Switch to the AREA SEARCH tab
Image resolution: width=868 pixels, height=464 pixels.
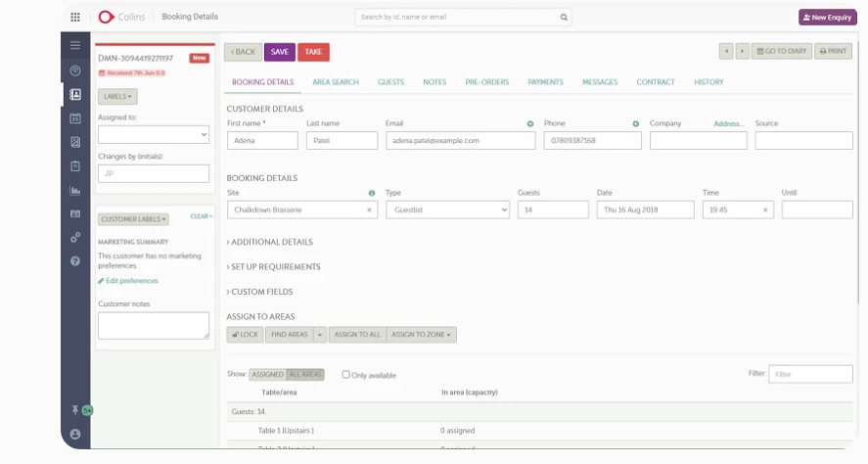coord(336,82)
